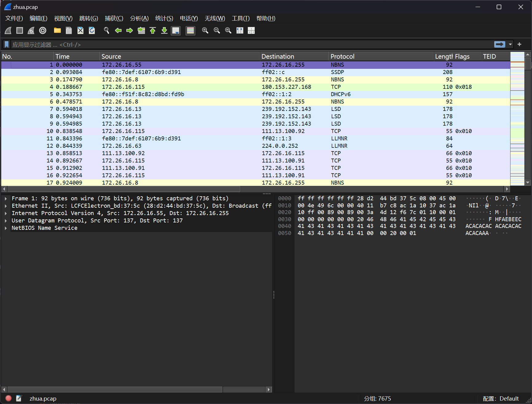The width and height of the screenshot is (532, 404).
Task: Reload the capture file
Action: 92,30
